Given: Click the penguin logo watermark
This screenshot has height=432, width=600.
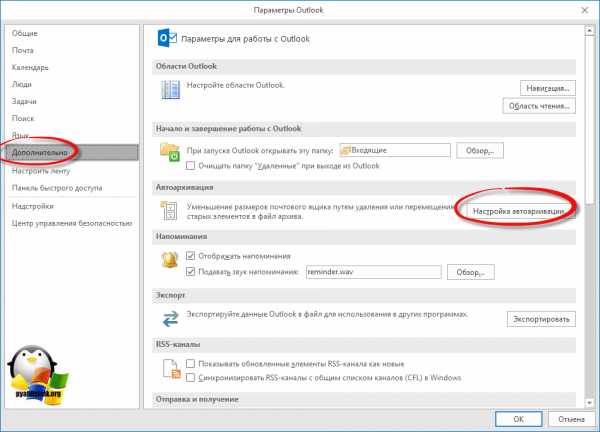Looking at the screenshot, I should tap(38, 375).
